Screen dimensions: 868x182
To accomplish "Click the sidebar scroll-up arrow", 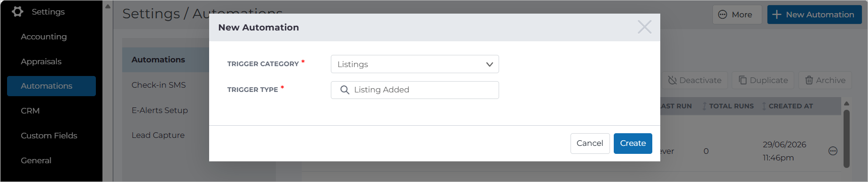I will coord(108,6).
